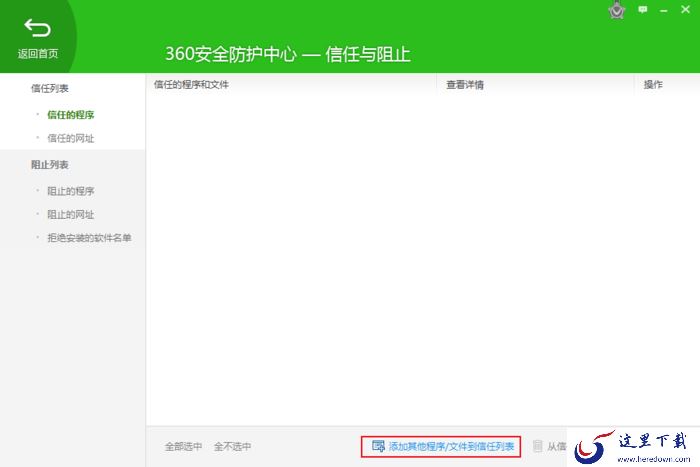Click the 阻止列表 section header
Viewport: 700px width, 467px height.
(50, 165)
